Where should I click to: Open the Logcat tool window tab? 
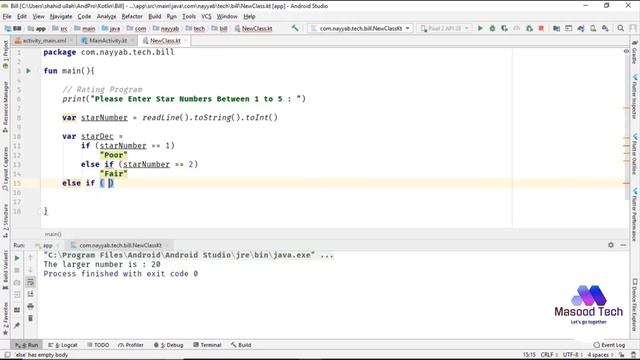[62, 345]
